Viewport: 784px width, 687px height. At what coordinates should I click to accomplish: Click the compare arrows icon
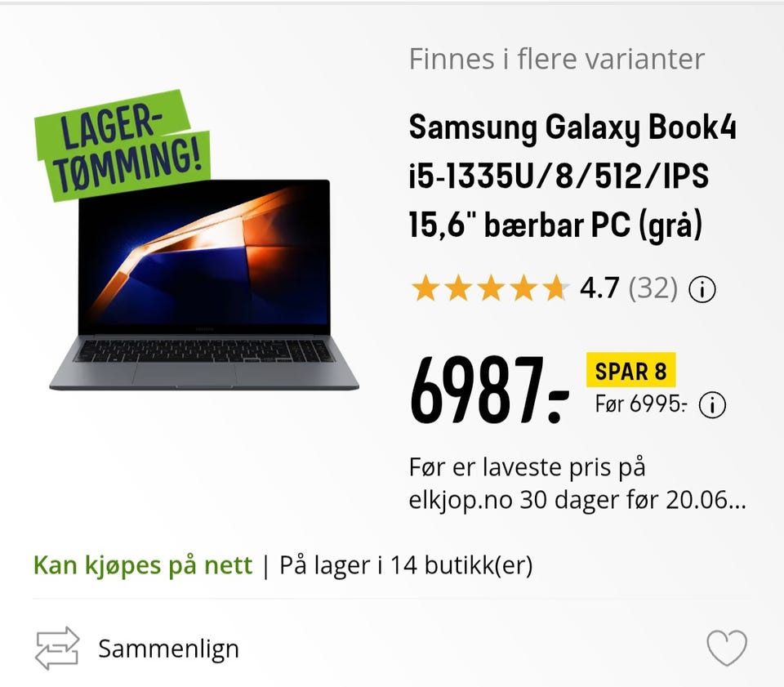57,648
